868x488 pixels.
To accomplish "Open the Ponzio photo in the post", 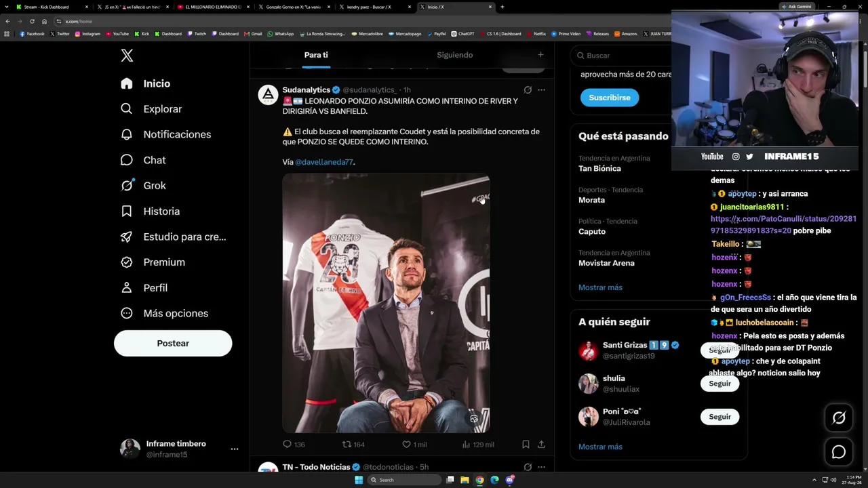I will click(386, 303).
